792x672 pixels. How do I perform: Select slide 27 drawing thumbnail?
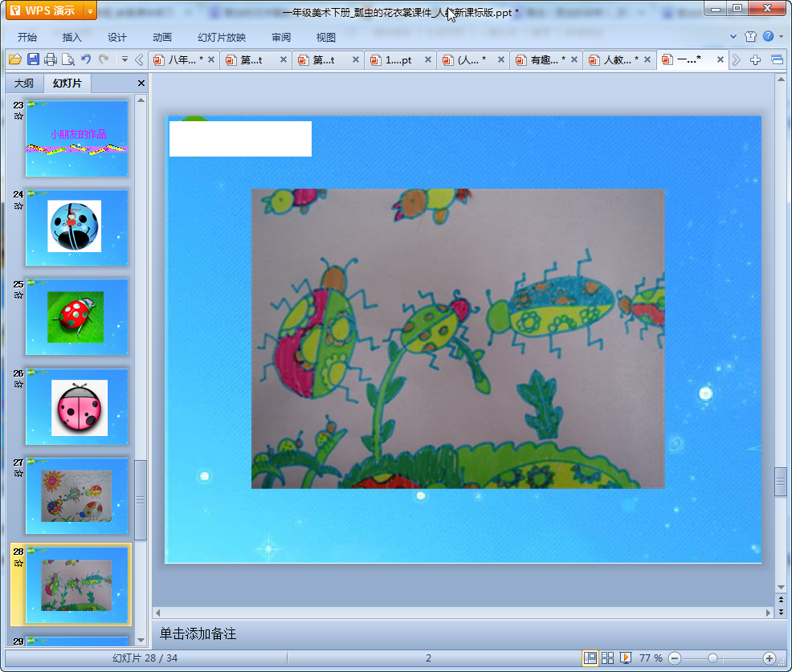pos(77,496)
